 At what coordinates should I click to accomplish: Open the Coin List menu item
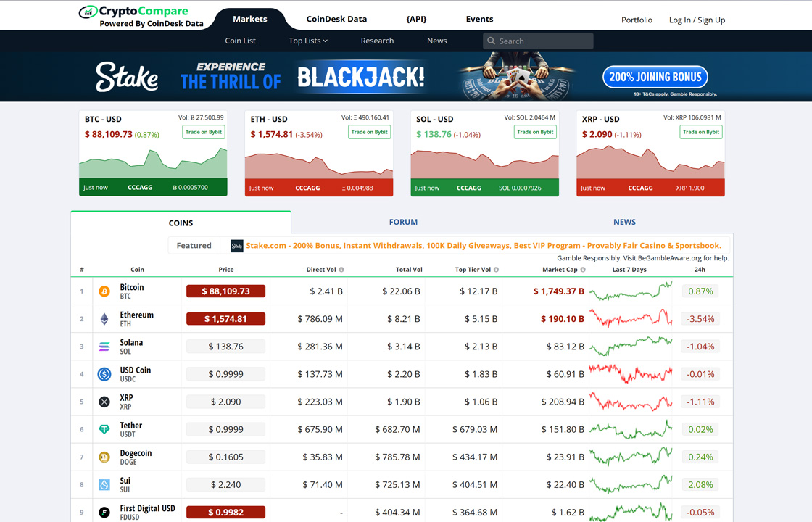coord(240,41)
